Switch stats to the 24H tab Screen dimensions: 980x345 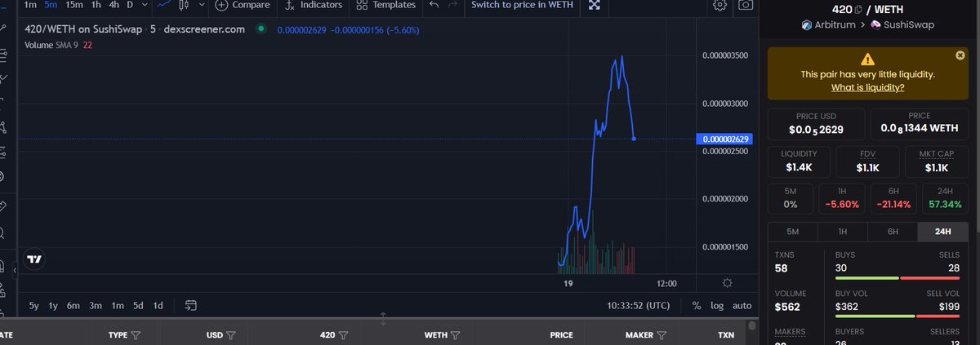tap(942, 232)
